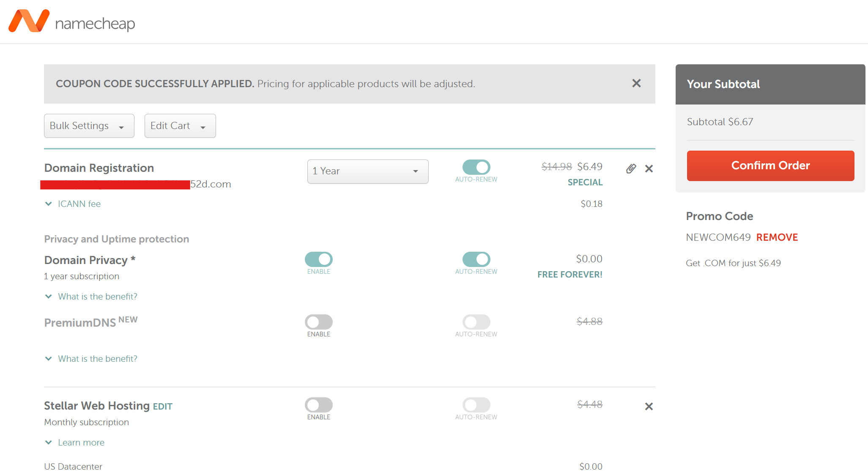Click the NEWCOM649 promo code text
The width and height of the screenshot is (868, 476).
pos(718,237)
